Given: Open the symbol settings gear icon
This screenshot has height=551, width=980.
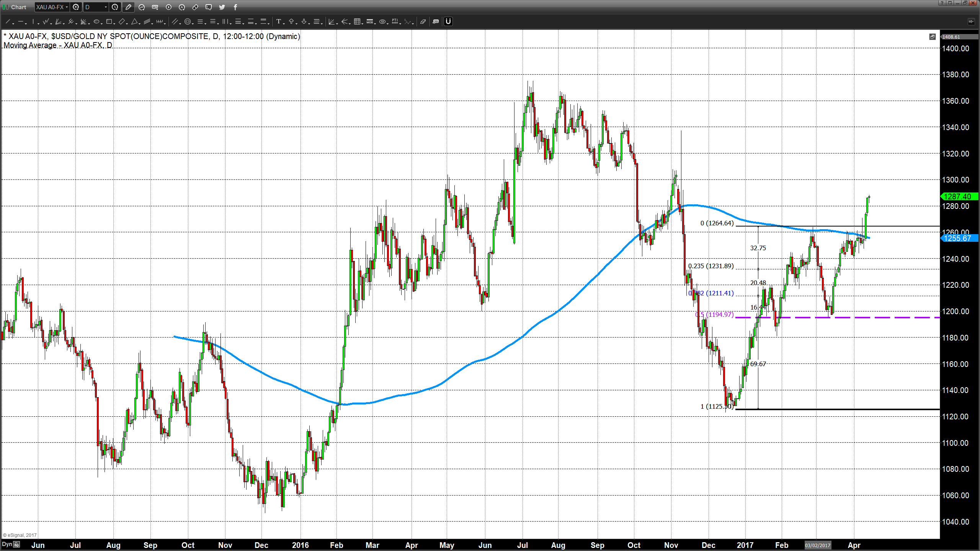Looking at the screenshot, I should 76,7.
